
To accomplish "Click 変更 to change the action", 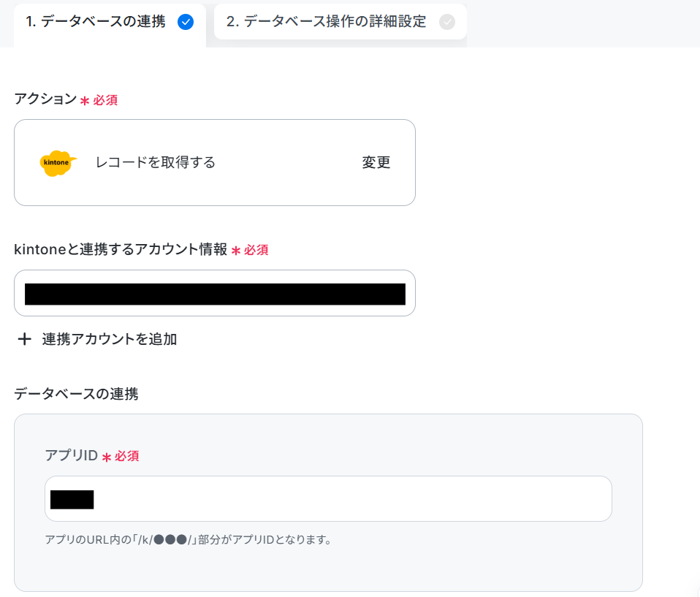I will tap(376, 162).
